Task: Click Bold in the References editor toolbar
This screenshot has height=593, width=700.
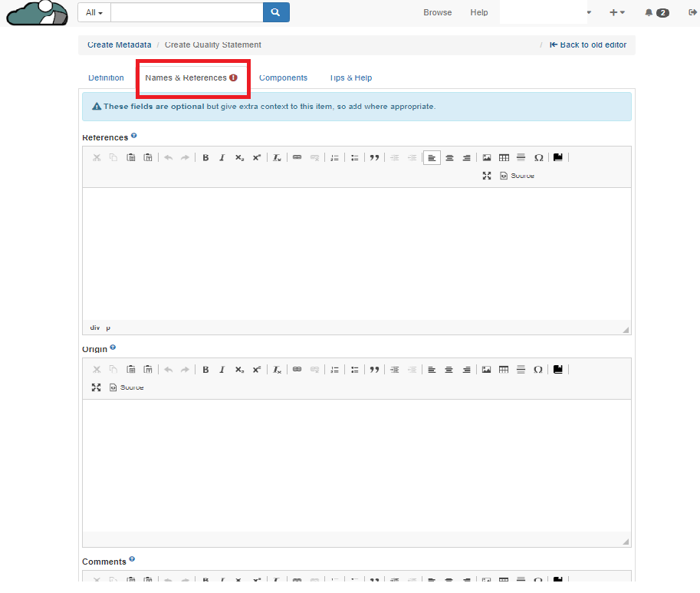Action: coord(205,158)
